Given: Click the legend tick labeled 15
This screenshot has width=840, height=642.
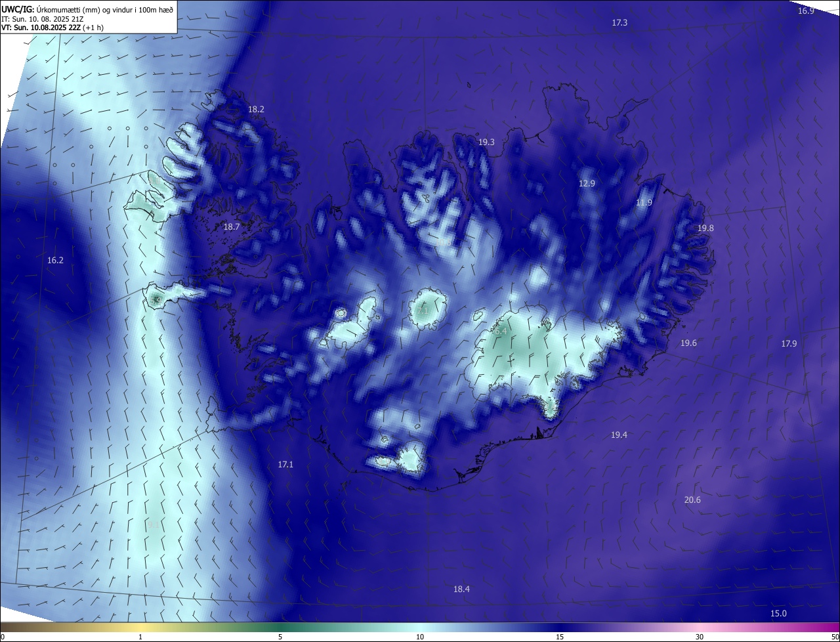Looking at the screenshot, I should (x=560, y=637).
